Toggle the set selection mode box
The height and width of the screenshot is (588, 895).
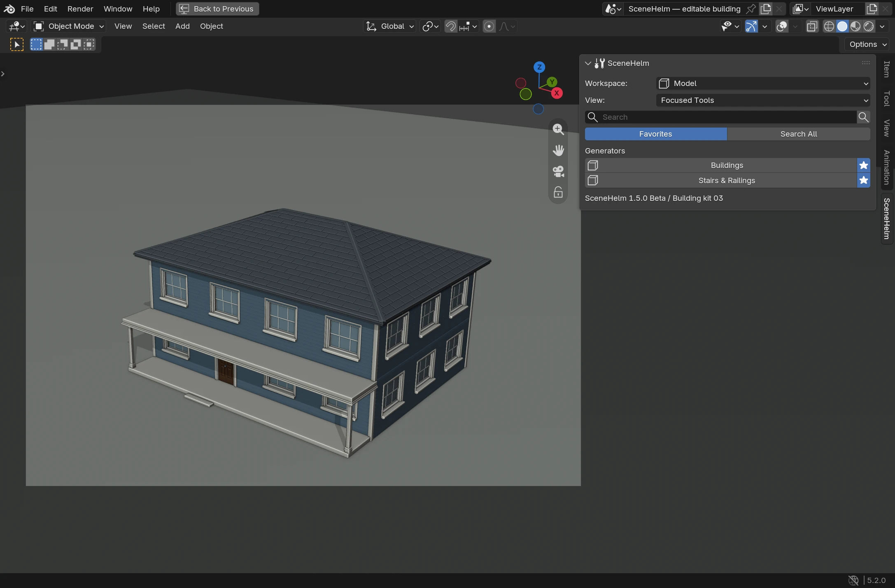tap(36, 44)
